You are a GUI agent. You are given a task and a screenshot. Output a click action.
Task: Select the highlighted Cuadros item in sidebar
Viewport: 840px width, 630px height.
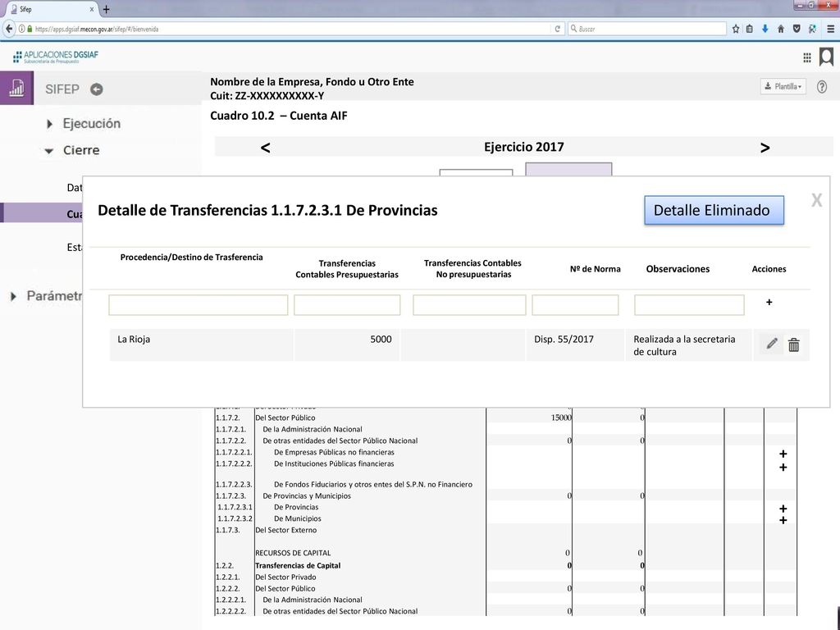click(42, 213)
